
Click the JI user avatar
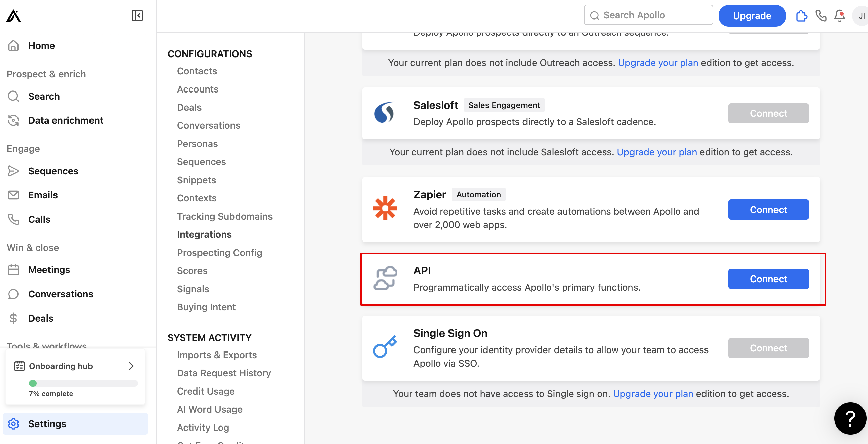click(861, 16)
